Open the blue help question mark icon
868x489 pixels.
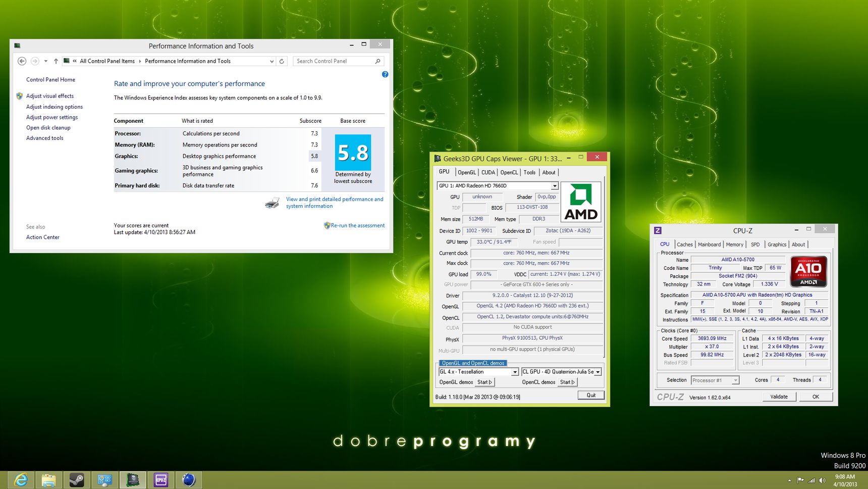pos(385,74)
